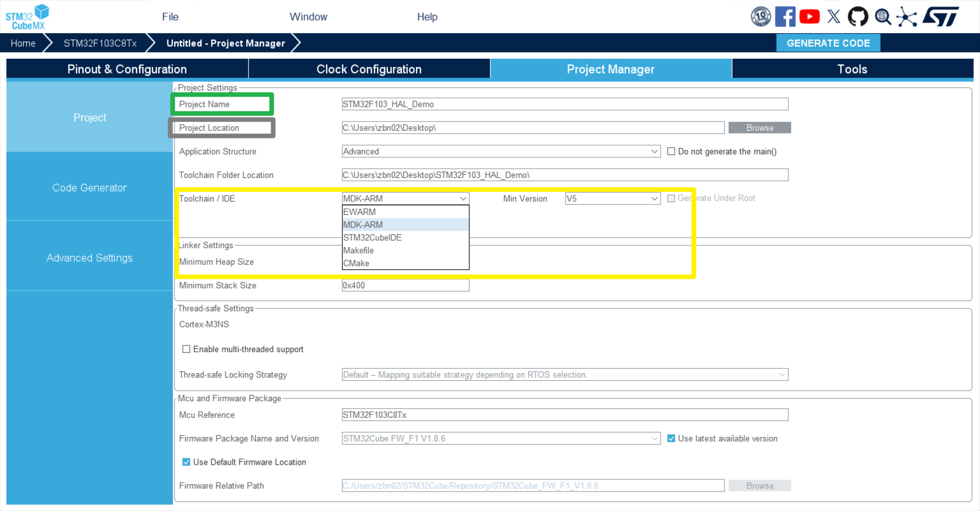Open Firmware Package Name and Version dropdown
Viewport: 980px width, 511px height.
(x=501, y=439)
